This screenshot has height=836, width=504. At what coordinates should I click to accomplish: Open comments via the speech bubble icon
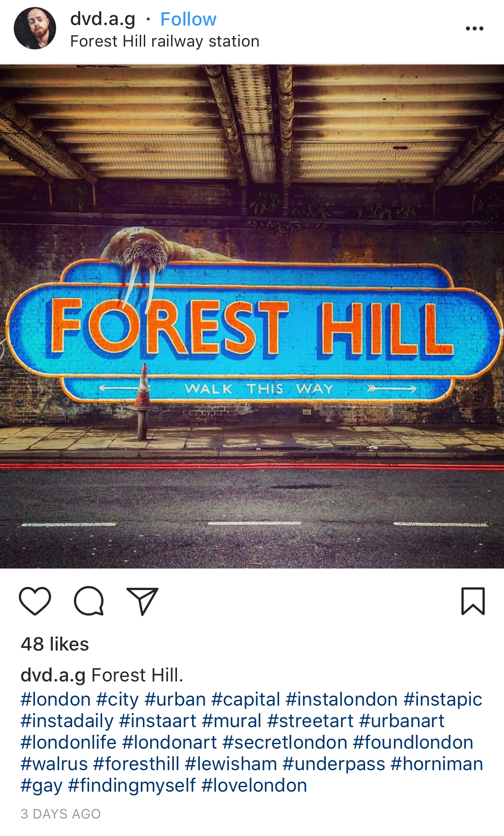click(x=89, y=601)
